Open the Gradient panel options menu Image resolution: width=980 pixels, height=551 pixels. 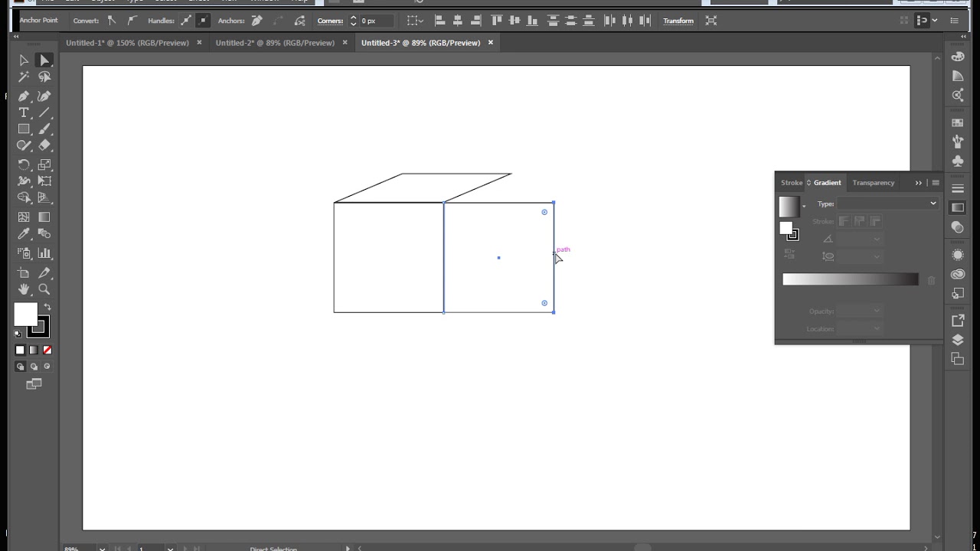click(x=936, y=183)
